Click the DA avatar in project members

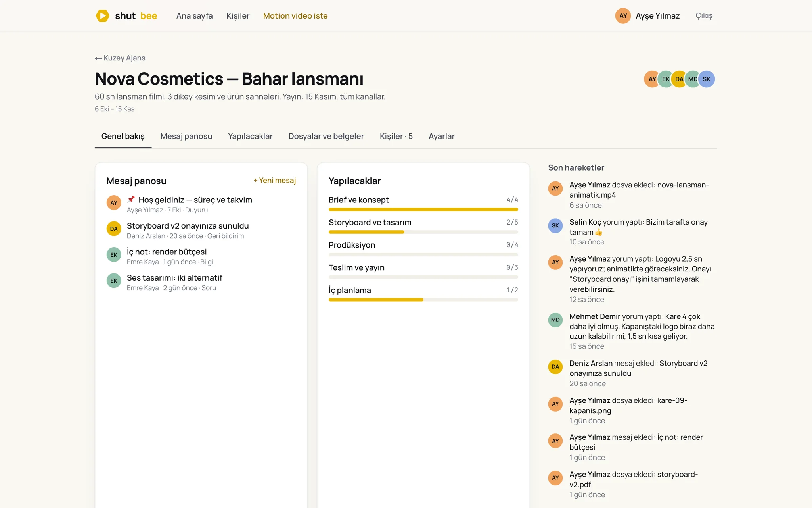pos(679,79)
